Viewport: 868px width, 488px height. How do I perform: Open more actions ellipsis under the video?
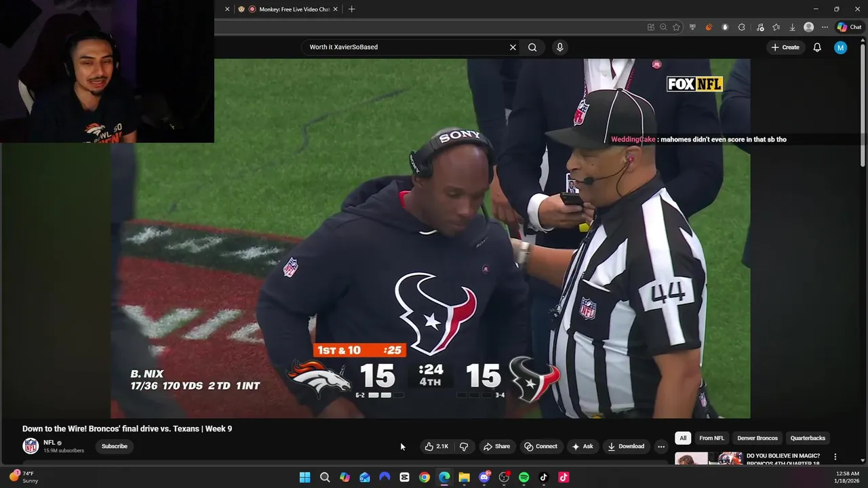(x=661, y=446)
